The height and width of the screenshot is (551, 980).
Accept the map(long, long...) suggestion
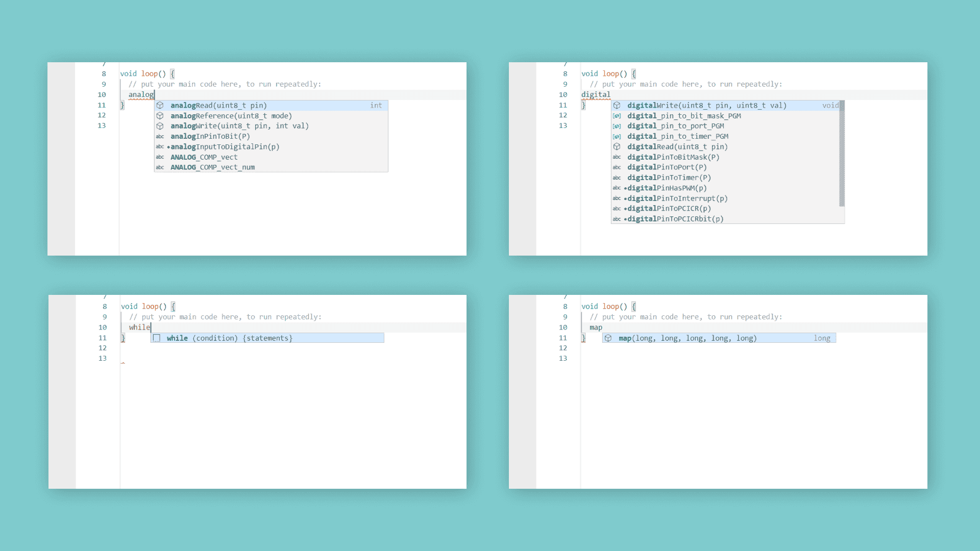(687, 338)
